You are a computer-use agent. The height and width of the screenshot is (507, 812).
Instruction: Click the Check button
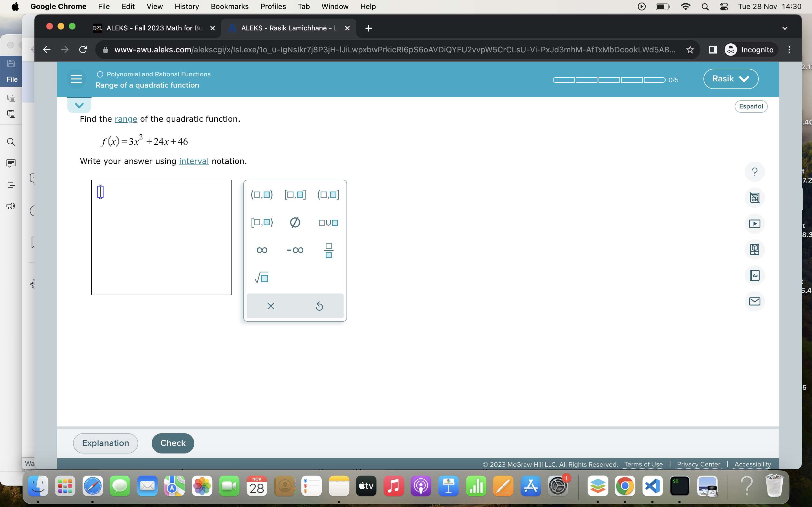click(x=173, y=443)
